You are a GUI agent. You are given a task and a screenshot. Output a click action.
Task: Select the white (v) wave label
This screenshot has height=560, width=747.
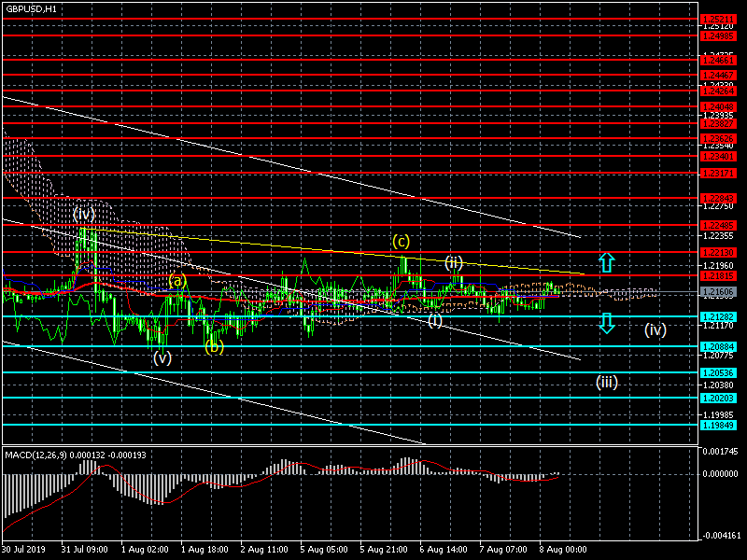(162, 357)
